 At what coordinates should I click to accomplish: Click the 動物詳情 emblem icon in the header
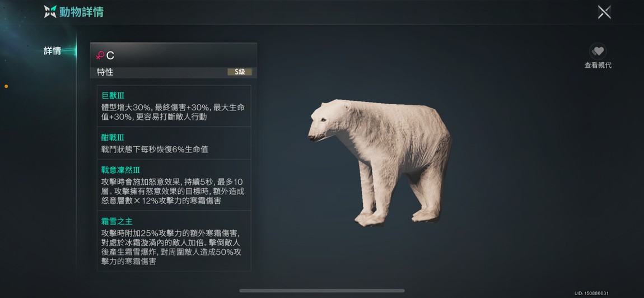pos(50,12)
